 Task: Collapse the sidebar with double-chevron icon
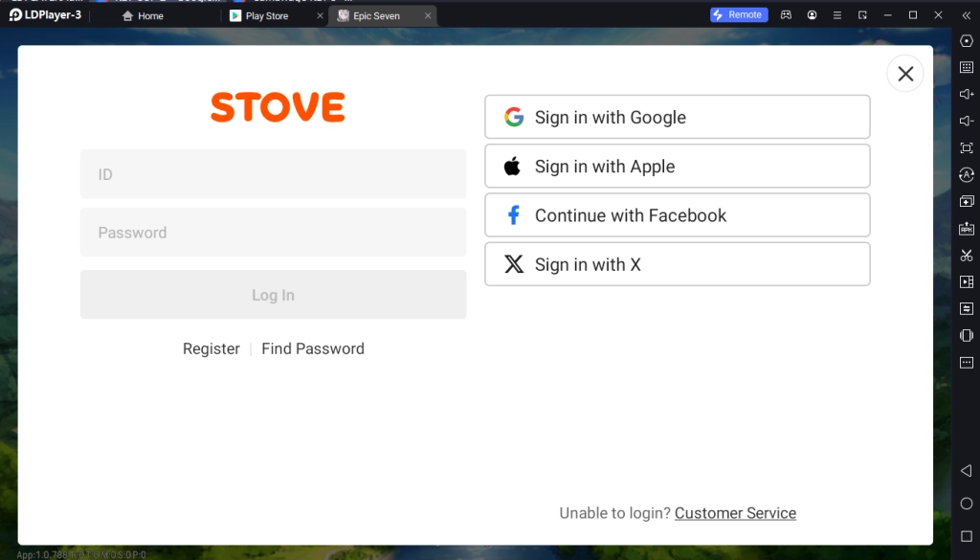pos(967,15)
